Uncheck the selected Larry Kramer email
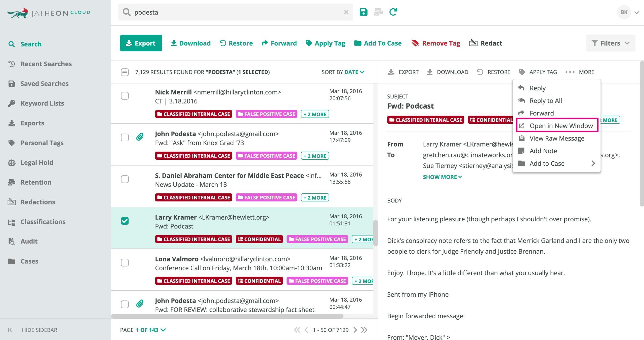Viewport: 644px width, 340px height. click(x=125, y=221)
